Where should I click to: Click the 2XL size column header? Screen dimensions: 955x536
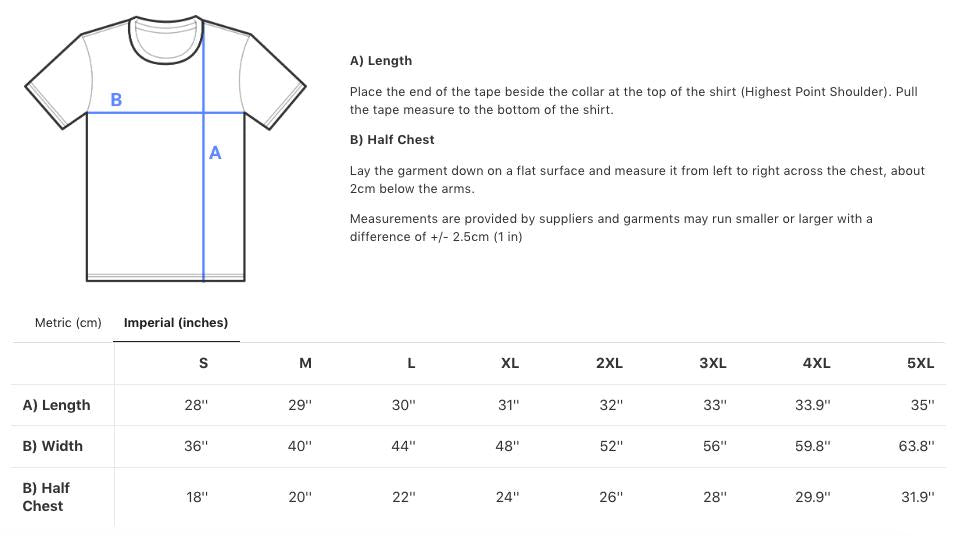point(609,364)
